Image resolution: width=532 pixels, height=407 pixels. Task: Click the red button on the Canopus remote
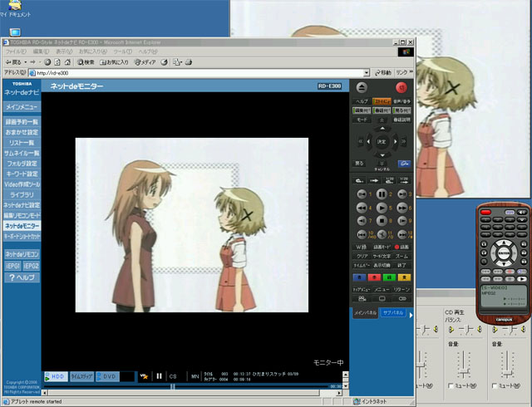485,212
